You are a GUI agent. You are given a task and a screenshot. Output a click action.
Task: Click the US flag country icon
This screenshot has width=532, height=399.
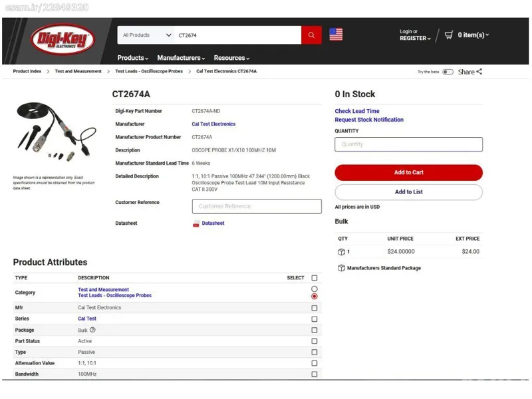tap(336, 35)
